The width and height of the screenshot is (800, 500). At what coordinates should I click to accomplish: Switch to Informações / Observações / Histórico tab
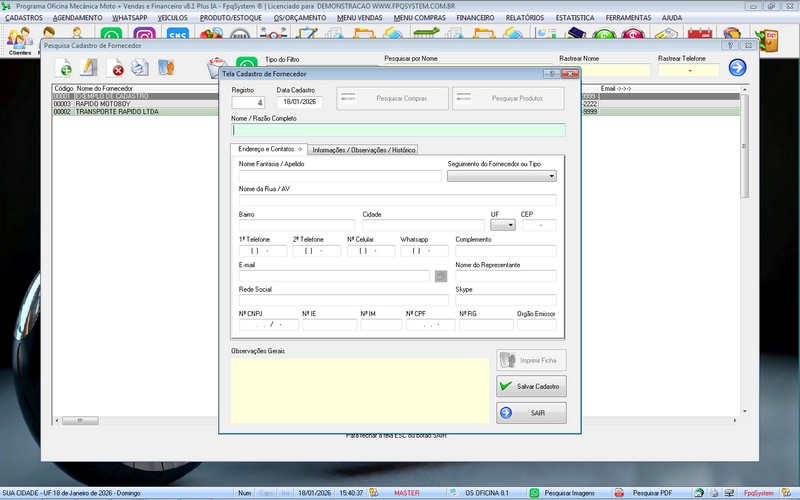point(363,150)
